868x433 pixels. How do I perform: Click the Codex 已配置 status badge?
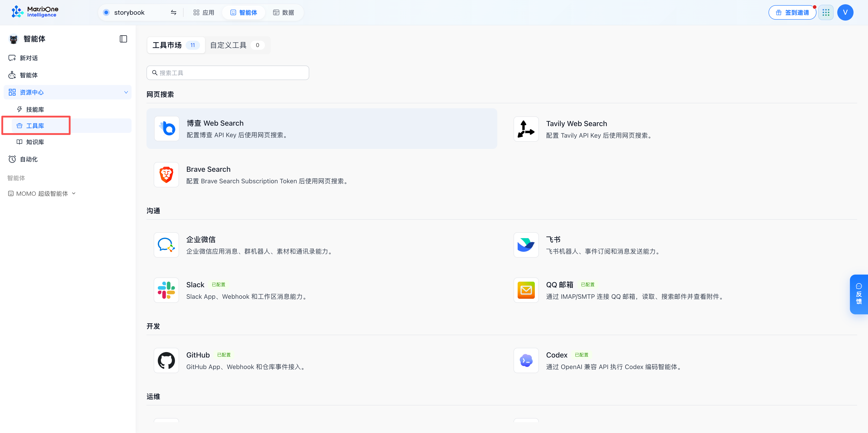pos(582,355)
